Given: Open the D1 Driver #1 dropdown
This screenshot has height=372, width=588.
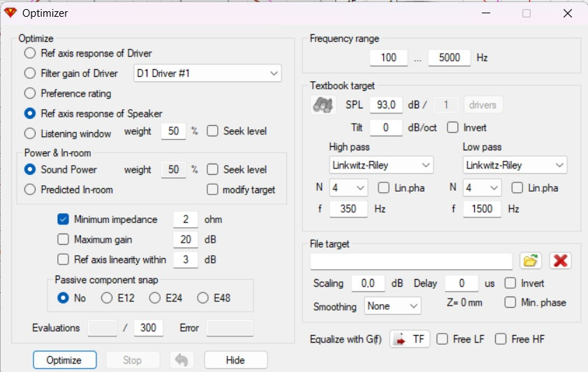Looking at the screenshot, I should 207,73.
